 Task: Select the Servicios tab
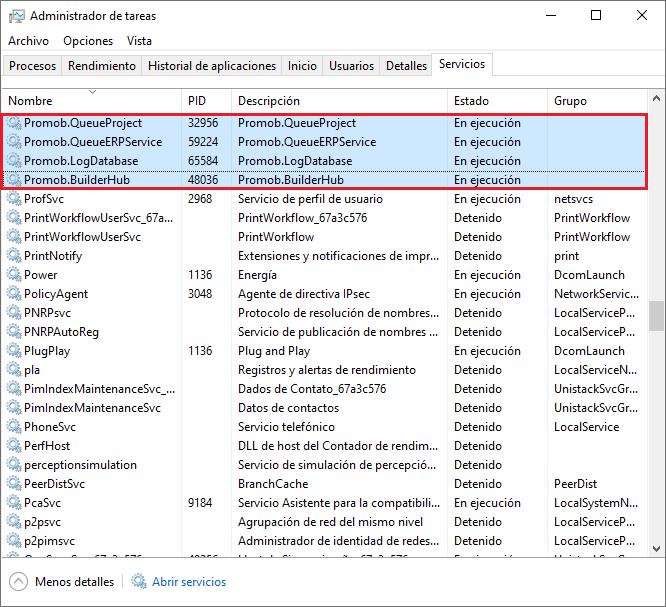462,64
